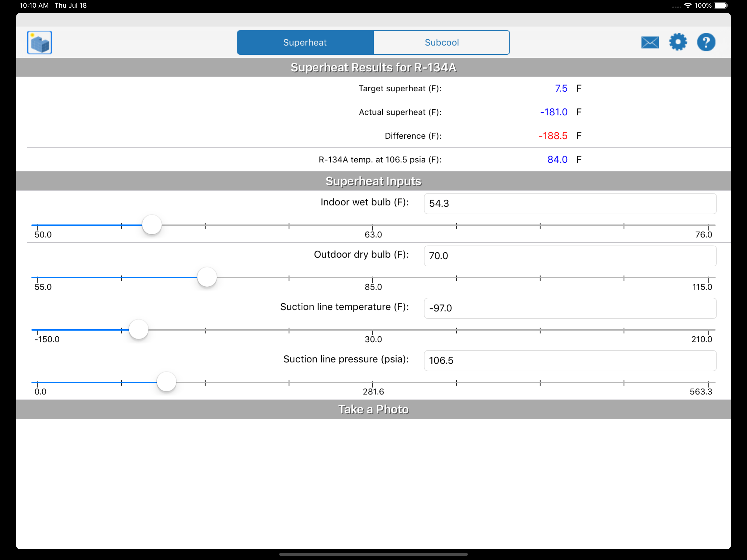Check the Wi-Fi status icon
747x560 pixels.
(x=688, y=5)
